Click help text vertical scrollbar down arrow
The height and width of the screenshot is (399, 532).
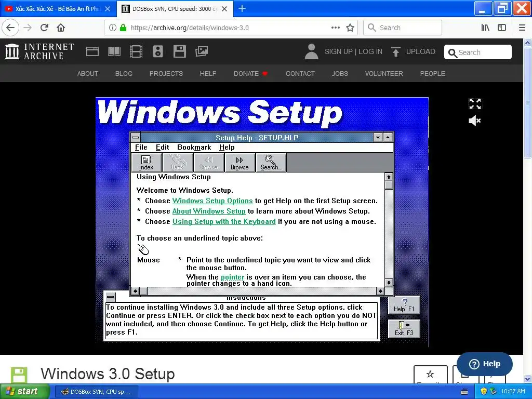pos(389,283)
